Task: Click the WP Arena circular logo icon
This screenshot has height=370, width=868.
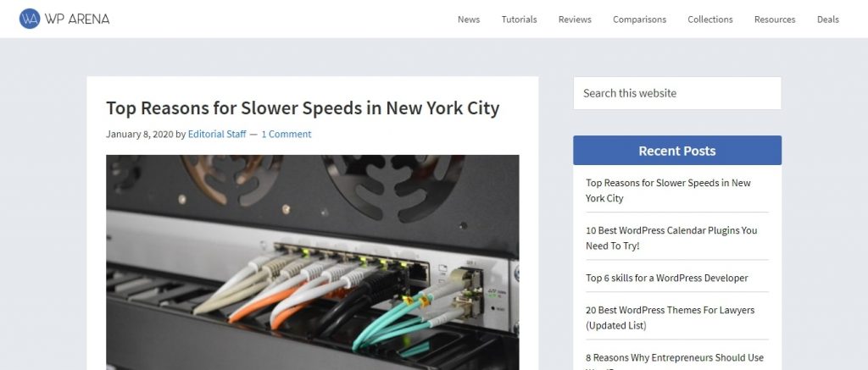Action: [x=30, y=19]
